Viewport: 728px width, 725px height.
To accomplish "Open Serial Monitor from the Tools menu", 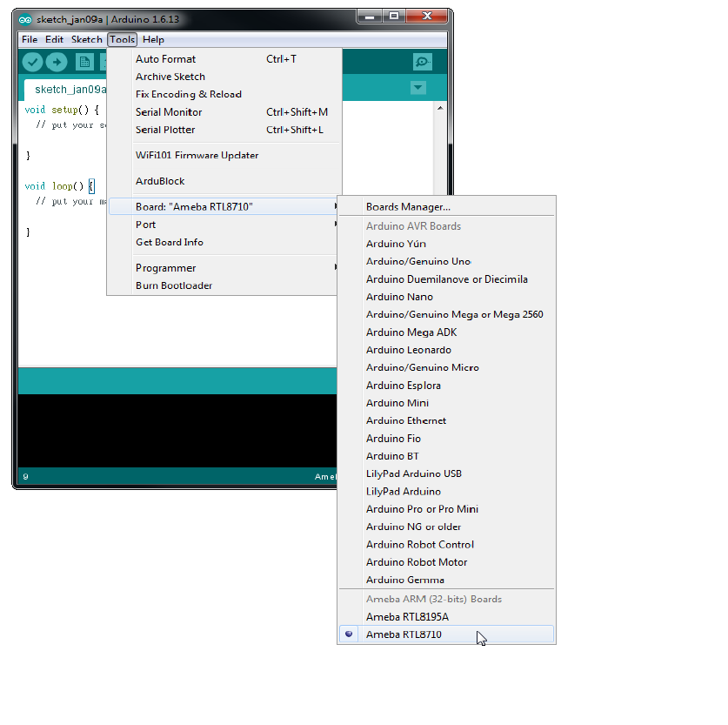I will pyautogui.click(x=224, y=112).
